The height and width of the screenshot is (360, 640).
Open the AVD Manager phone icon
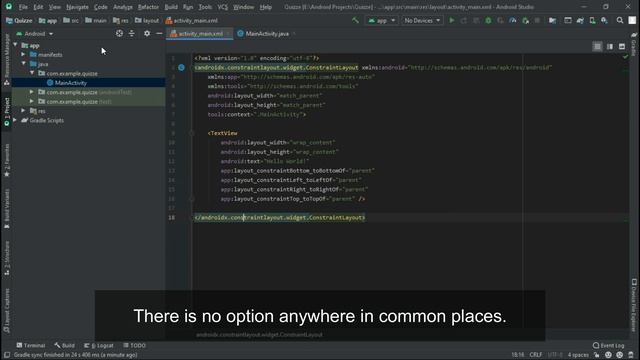point(592,20)
